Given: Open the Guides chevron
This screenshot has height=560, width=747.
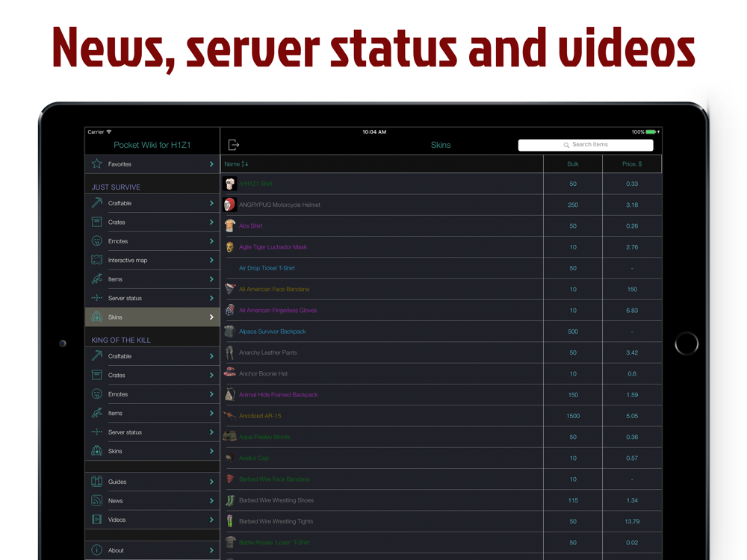Looking at the screenshot, I should (211, 482).
